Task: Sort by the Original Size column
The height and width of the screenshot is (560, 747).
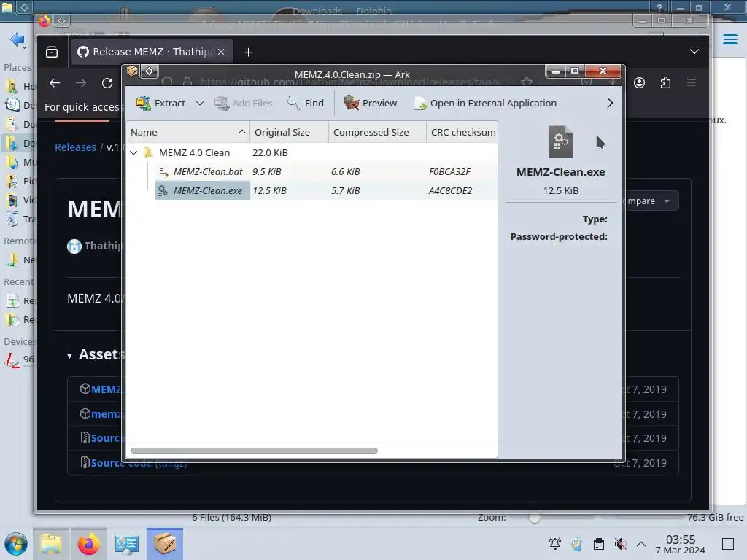Action: pos(289,133)
